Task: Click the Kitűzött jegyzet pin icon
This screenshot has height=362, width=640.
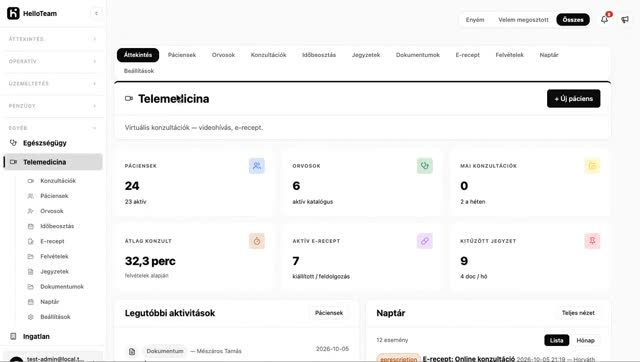Action: 592,241
